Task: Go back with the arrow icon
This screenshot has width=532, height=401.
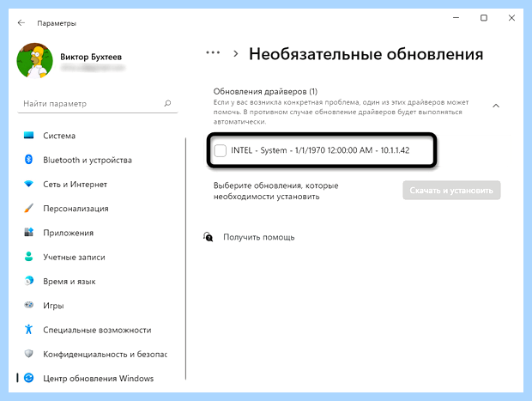Action: [x=21, y=22]
